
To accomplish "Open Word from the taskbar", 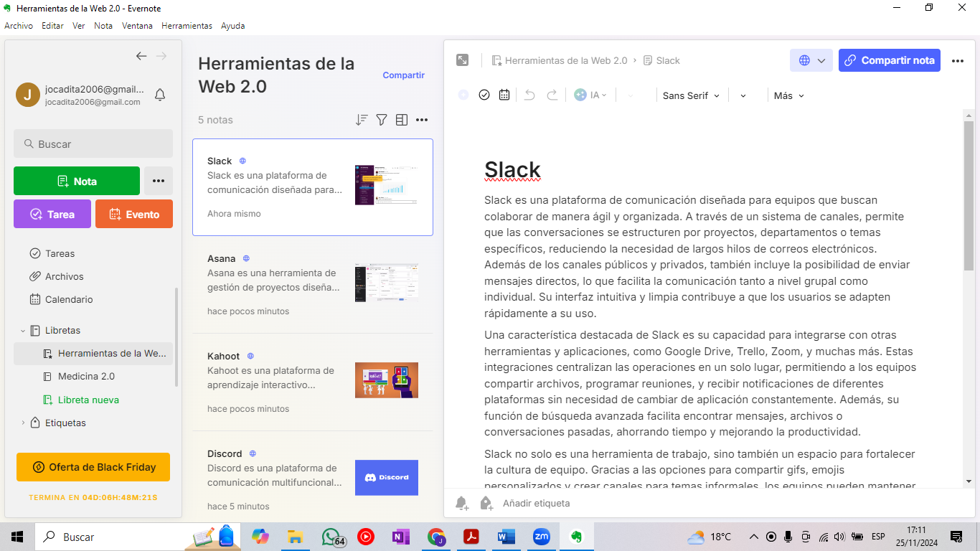I will [x=507, y=537].
